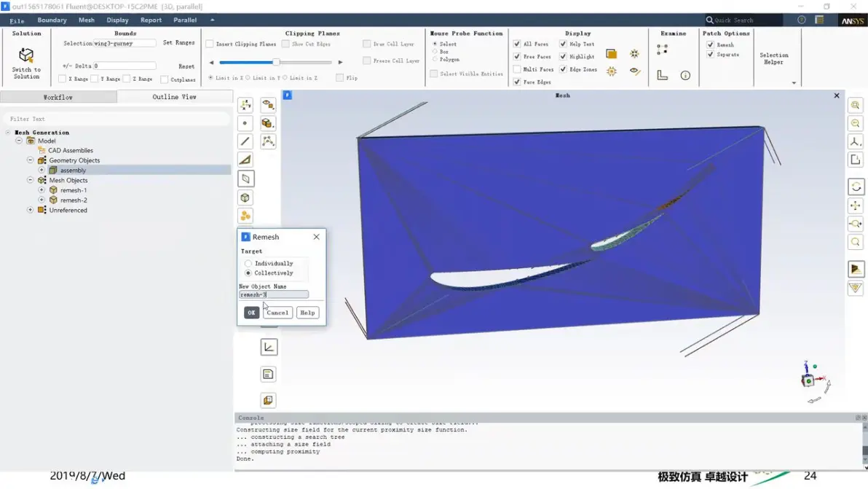The width and height of the screenshot is (868, 489).
Task: Click the clipping slider right arrow
Action: (x=341, y=63)
